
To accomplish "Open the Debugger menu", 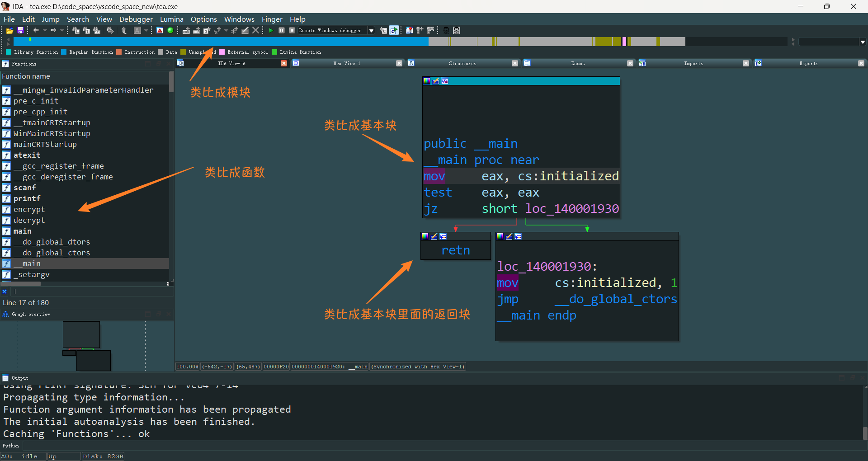I will (136, 19).
